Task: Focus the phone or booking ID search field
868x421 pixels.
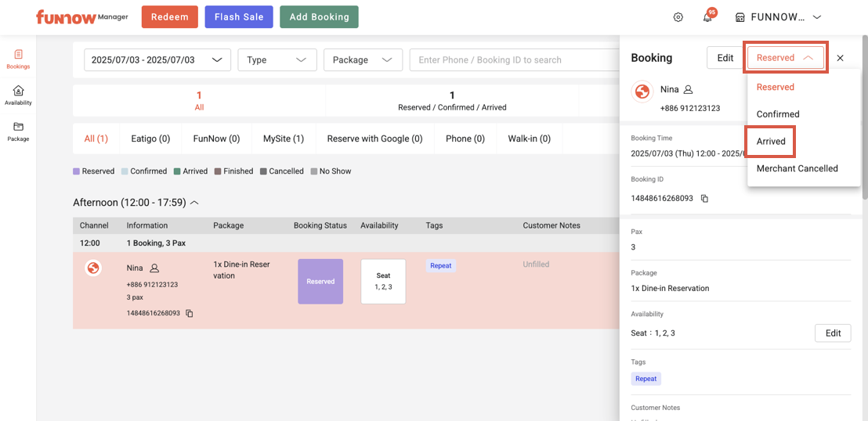Action: click(x=513, y=60)
